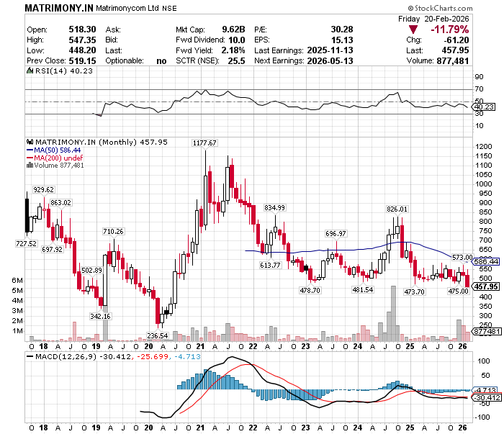The image size is (504, 434).
Task: Click the RSI indicator mountain icon
Action: point(30,71)
